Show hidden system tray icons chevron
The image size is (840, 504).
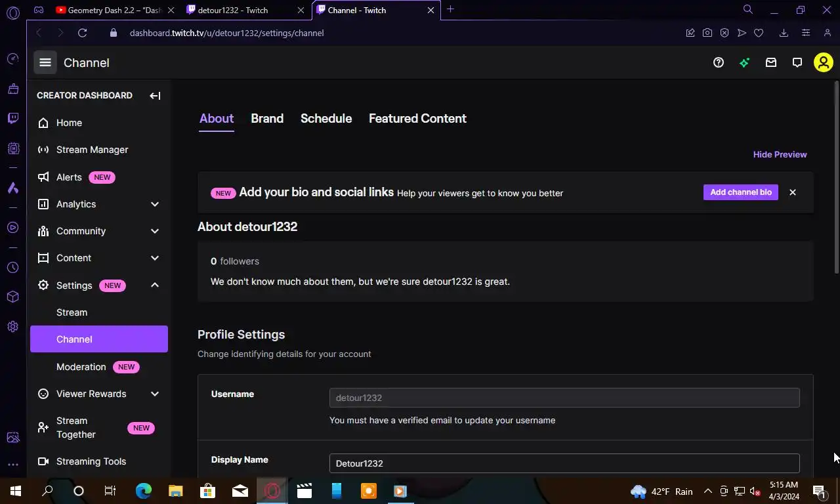tap(707, 491)
